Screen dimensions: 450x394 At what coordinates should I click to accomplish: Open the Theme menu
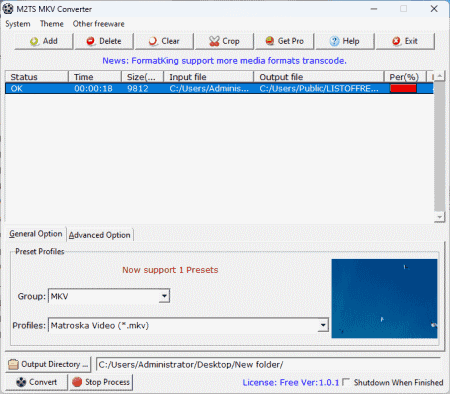tap(52, 24)
